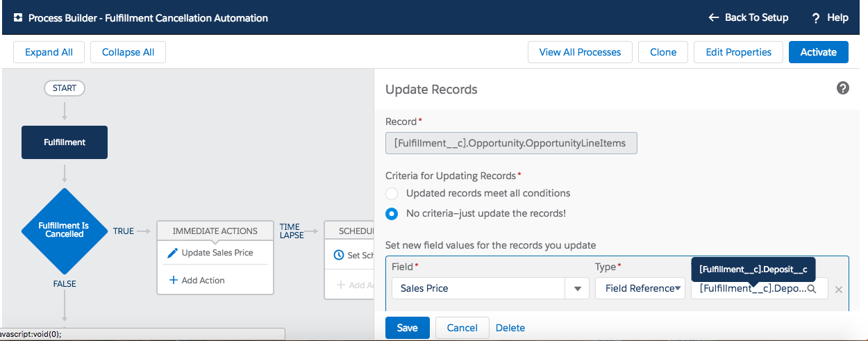Click the Delete link
This screenshot has width=868, height=341.
(510, 328)
